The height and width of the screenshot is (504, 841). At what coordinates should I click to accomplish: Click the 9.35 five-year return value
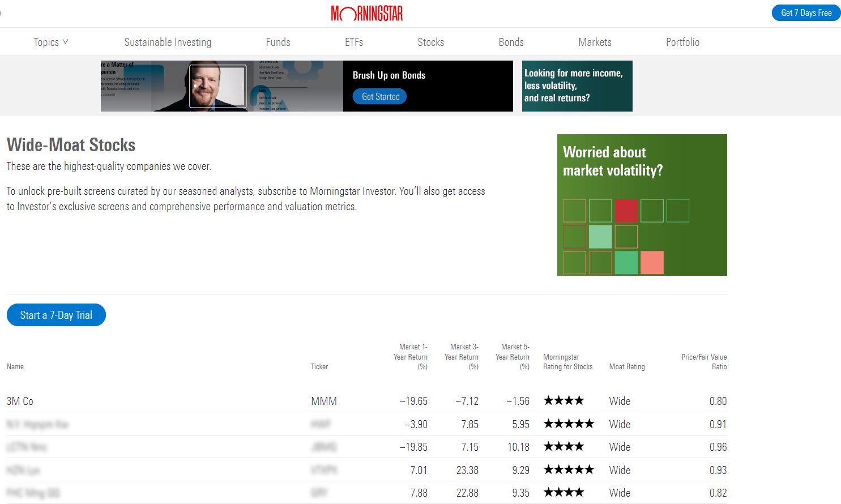[520, 493]
